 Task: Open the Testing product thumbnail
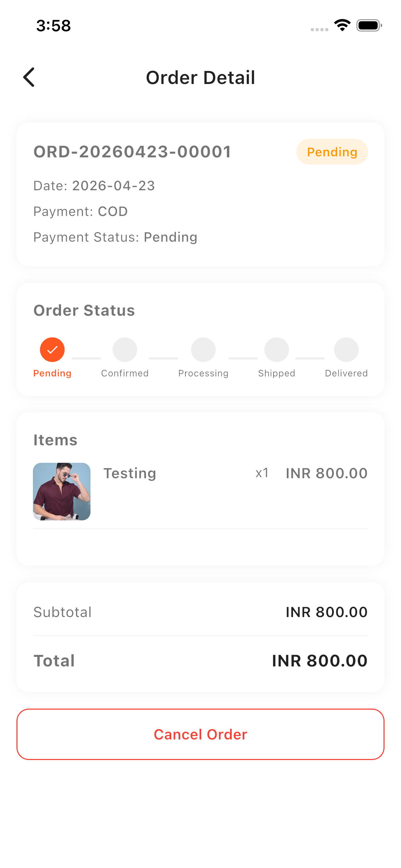(x=62, y=492)
